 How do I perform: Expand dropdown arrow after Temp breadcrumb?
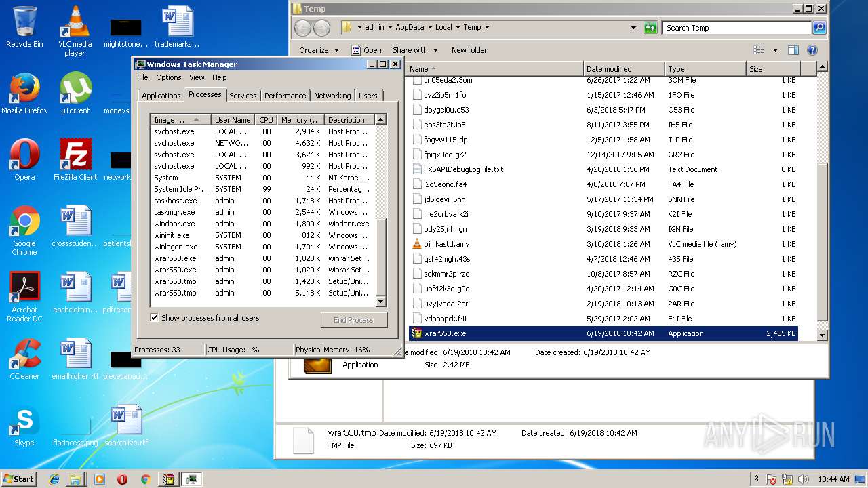point(487,28)
